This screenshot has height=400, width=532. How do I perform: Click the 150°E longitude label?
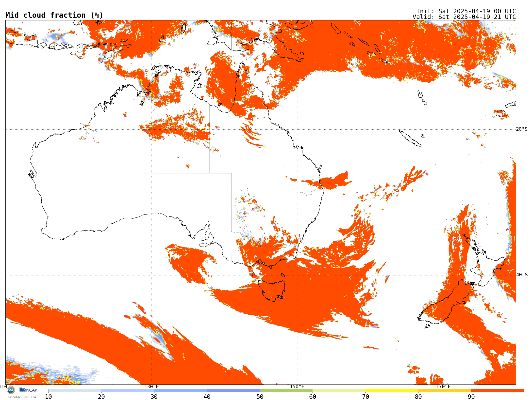click(297, 387)
